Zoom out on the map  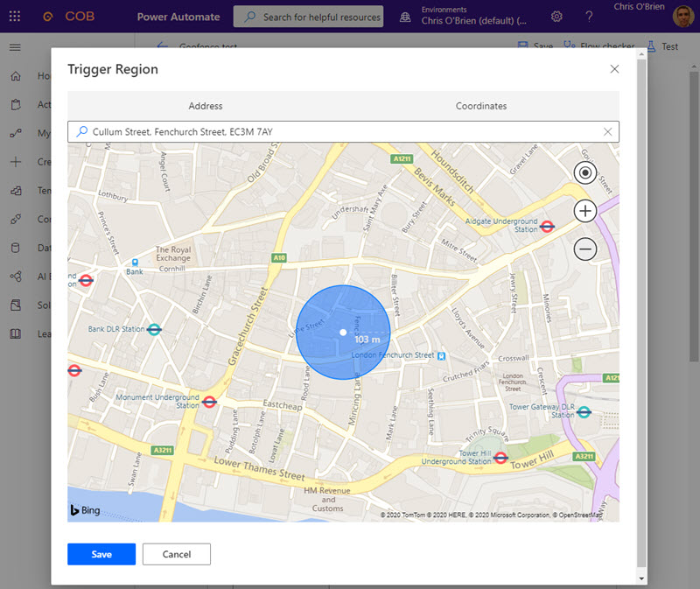(x=585, y=249)
